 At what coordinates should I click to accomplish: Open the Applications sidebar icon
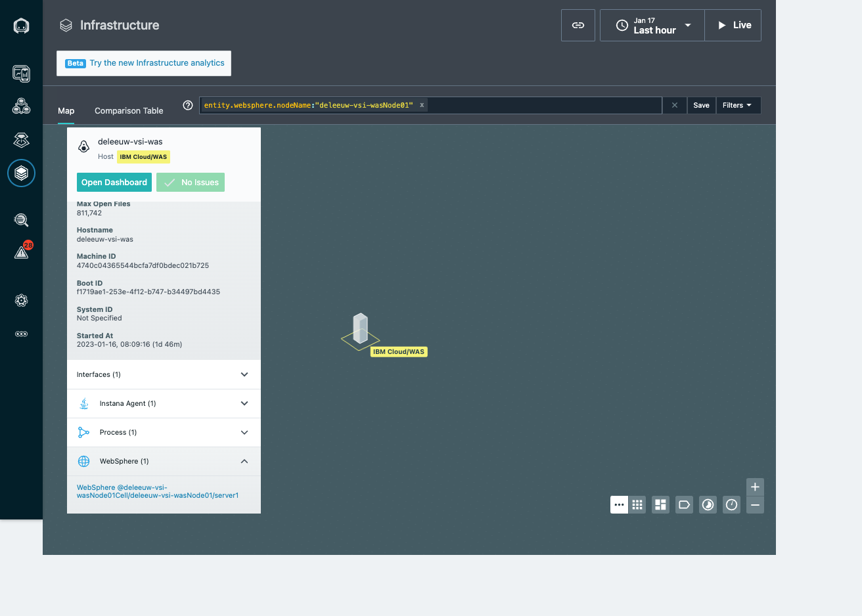point(21,106)
